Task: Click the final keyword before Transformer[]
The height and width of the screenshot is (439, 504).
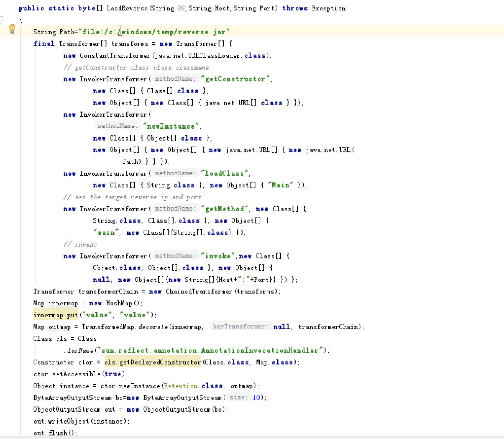Action: [44, 44]
